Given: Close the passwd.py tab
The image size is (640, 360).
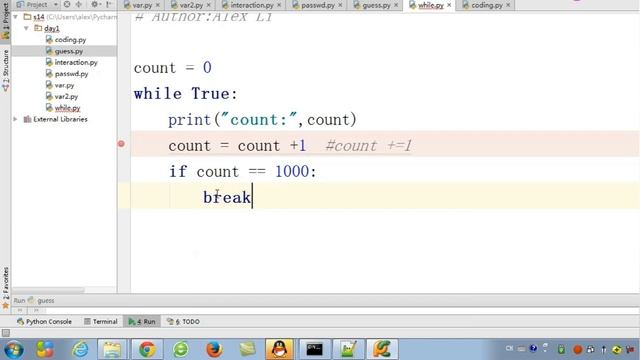Looking at the screenshot, I should click(x=340, y=5).
